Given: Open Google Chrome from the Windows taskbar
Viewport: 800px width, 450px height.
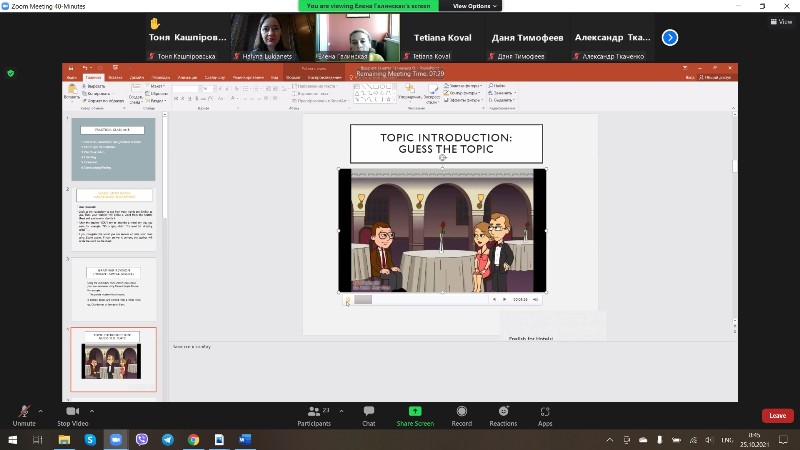Looking at the screenshot, I should [193, 439].
